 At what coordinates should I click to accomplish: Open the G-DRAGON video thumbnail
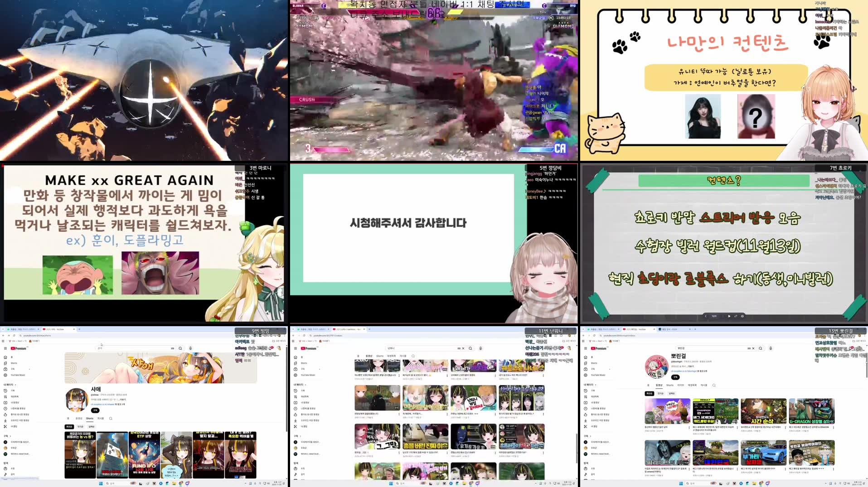tap(812, 411)
